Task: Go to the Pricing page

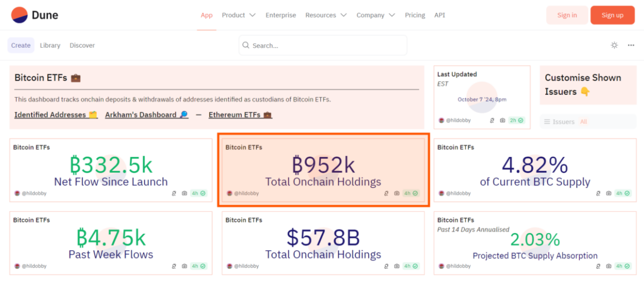Action: pos(415,15)
